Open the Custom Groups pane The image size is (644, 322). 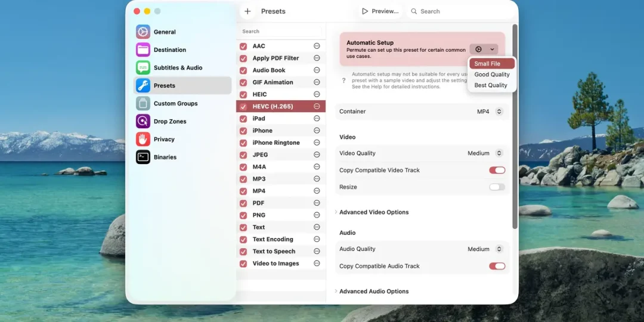(182, 104)
